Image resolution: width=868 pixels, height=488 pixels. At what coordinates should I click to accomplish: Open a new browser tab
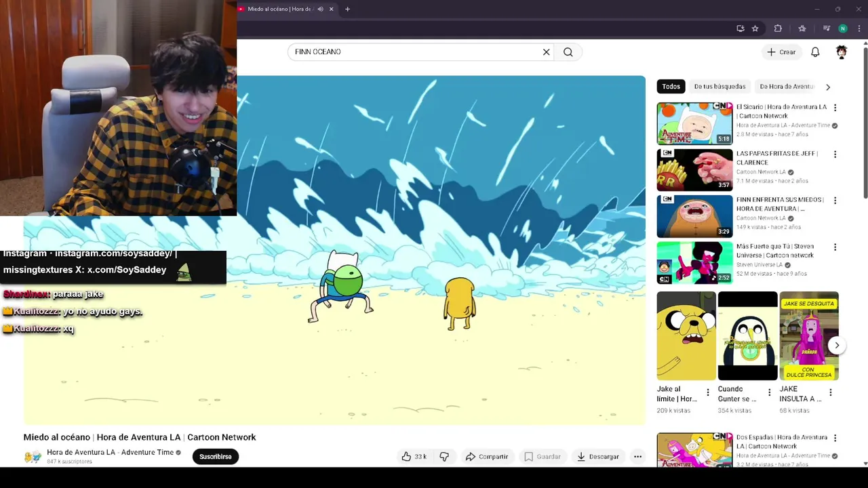(x=347, y=9)
